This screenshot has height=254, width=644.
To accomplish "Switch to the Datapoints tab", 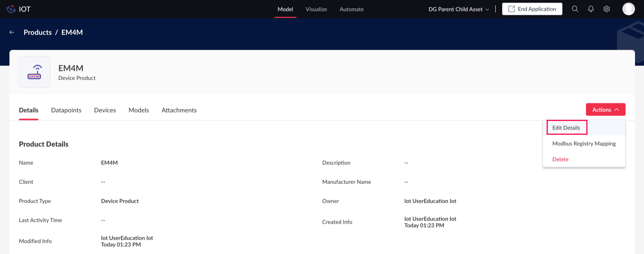I will point(66,110).
